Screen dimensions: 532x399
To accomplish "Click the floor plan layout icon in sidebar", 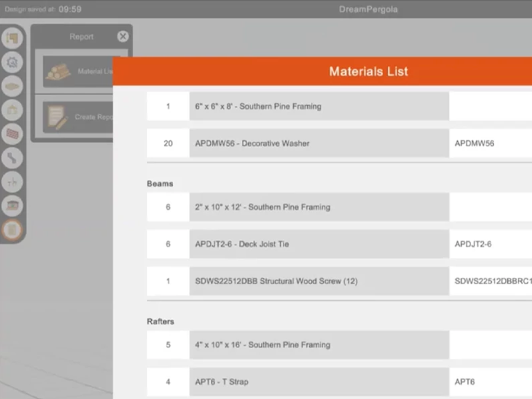I will pyautogui.click(x=12, y=39).
